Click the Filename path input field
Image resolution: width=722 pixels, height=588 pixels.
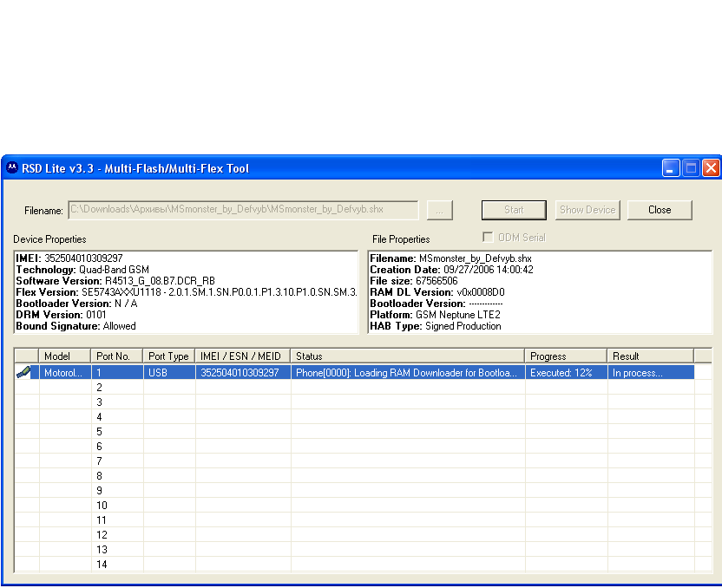[x=243, y=210]
